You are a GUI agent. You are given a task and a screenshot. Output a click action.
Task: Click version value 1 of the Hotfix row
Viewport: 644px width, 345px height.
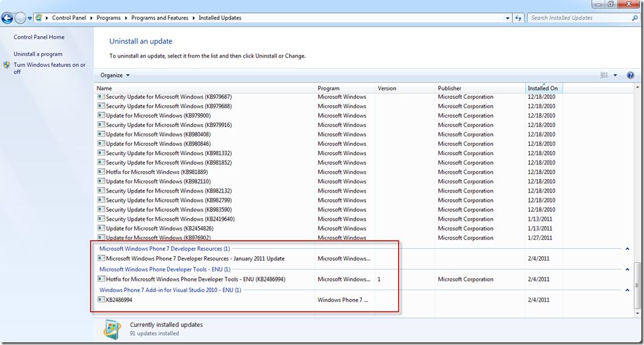tap(379, 279)
